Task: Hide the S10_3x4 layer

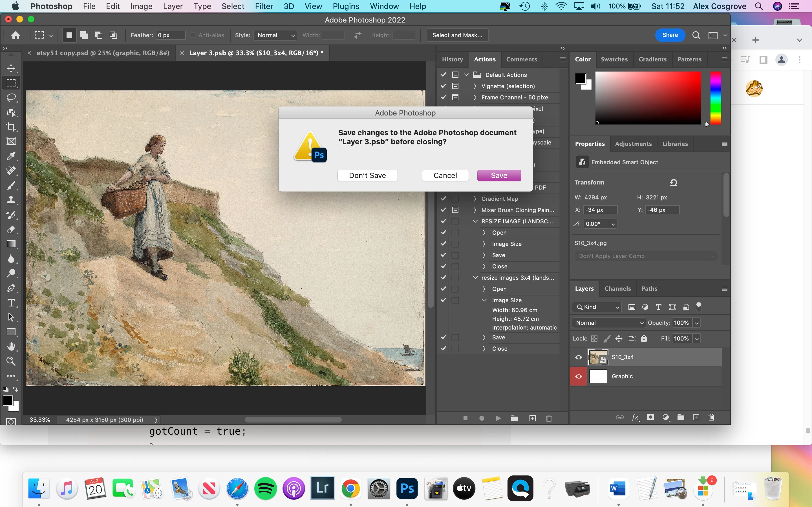Action: coord(579,357)
